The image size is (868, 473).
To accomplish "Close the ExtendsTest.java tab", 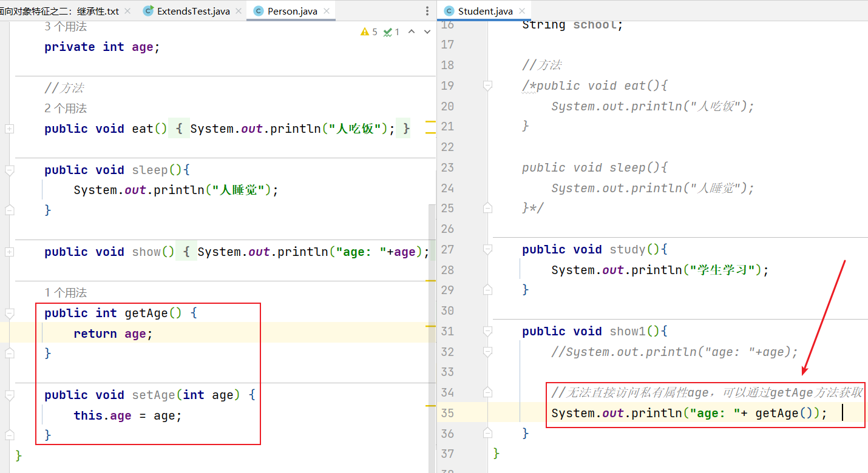I will point(237,11).
